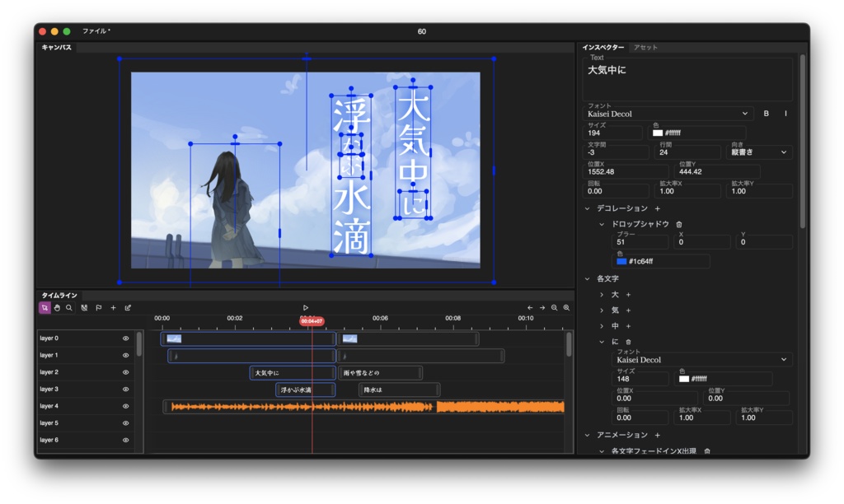
Task: Choose the magnifier search tool in timeline toolbar
Action: coord(69,308)
